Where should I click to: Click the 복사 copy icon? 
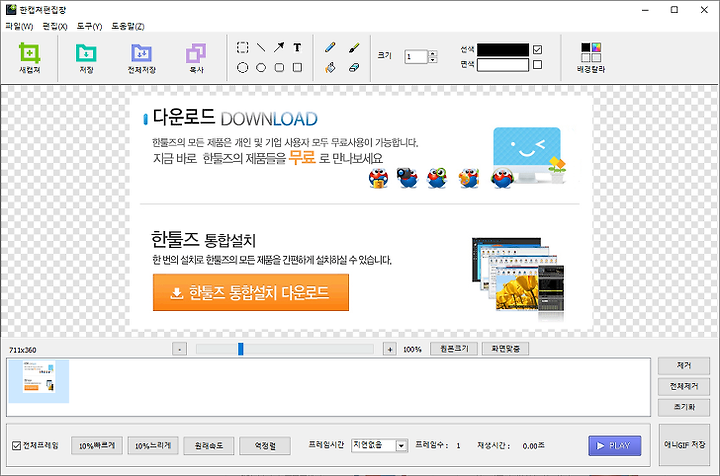(196, 57)
